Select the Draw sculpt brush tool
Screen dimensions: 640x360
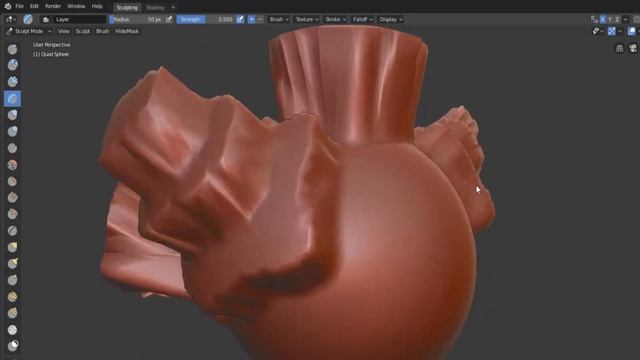[x=12, y=49]
